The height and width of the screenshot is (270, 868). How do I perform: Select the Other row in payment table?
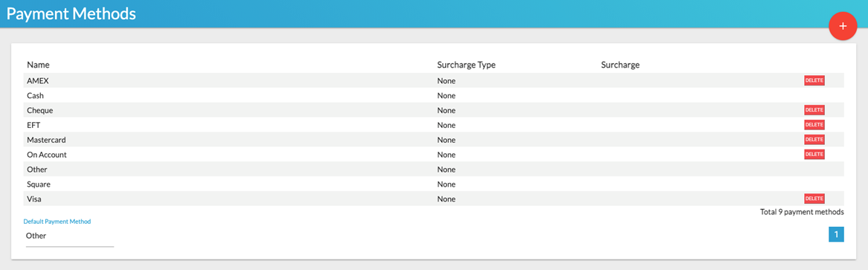pyautogui.click(x=433, y=169)
